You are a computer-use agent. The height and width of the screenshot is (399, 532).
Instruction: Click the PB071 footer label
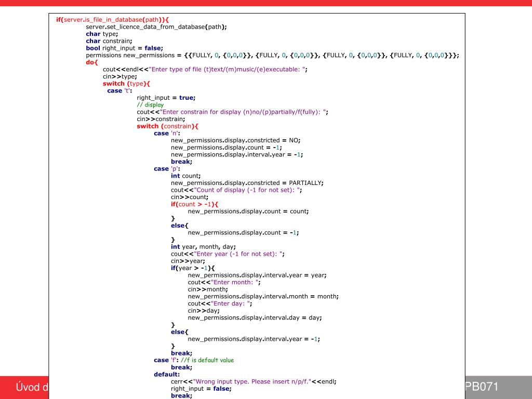coord(482,387)
